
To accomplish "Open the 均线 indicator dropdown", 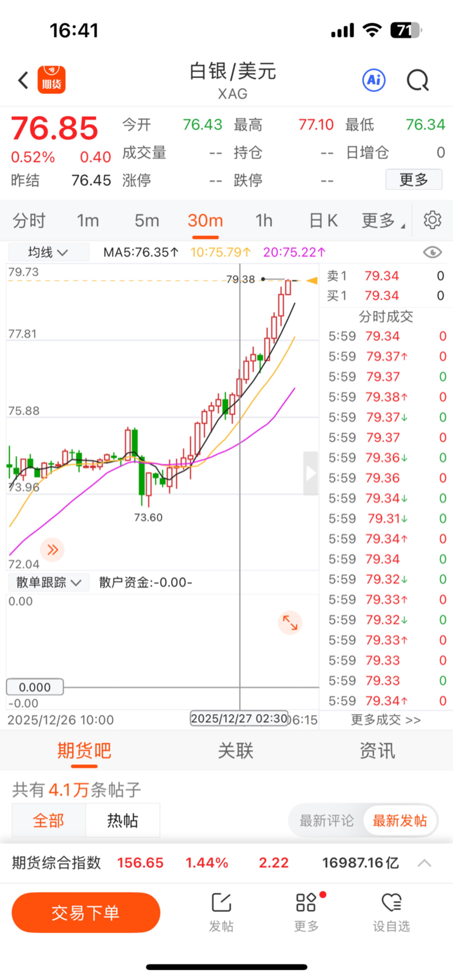I will pyautogui.click(x=48, y=252).
